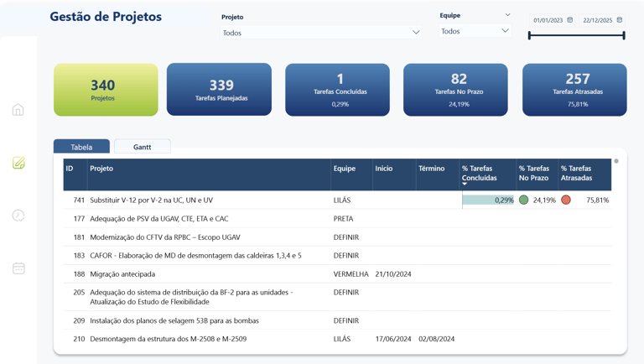Open the calendar sidebar icon
The width and height of the screenshot is (644, 364).
tap(18, 268)
